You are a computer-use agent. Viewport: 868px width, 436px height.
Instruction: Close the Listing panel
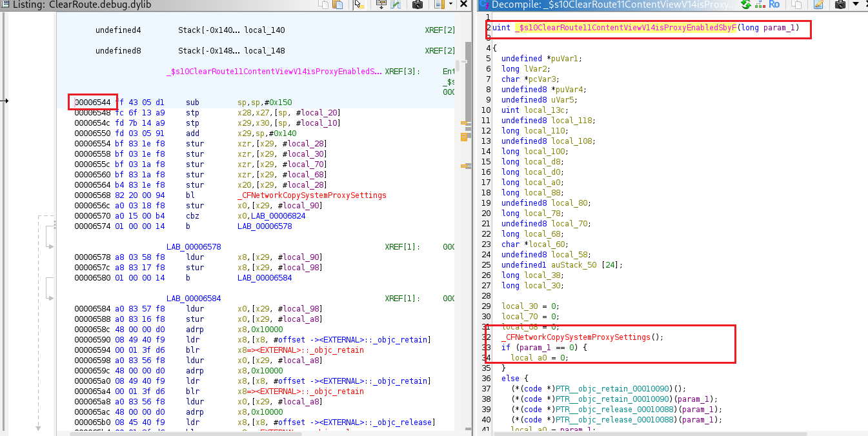pyautogui.click(x=463, y=5)
